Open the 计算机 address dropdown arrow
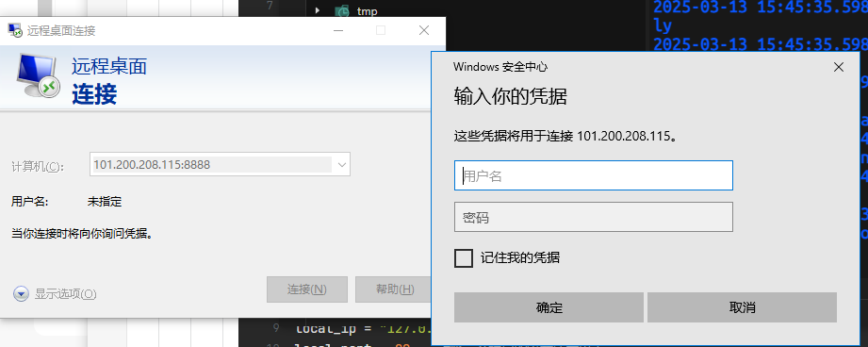 click(341, 164)
